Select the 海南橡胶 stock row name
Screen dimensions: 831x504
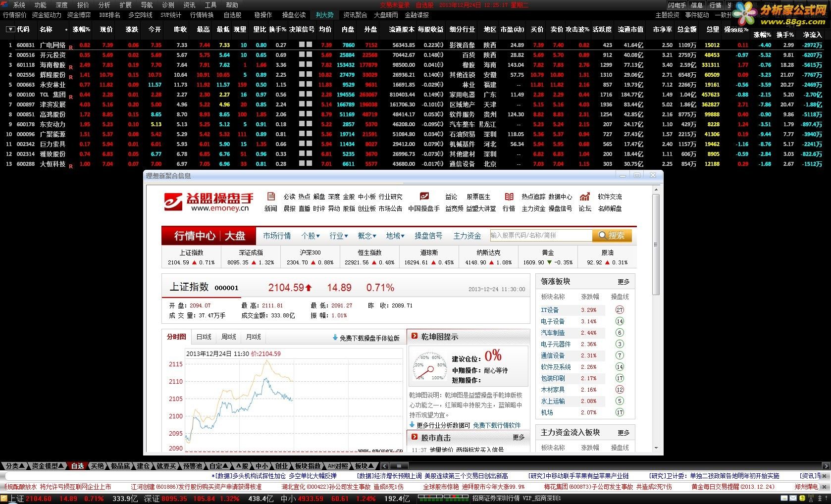52,65
